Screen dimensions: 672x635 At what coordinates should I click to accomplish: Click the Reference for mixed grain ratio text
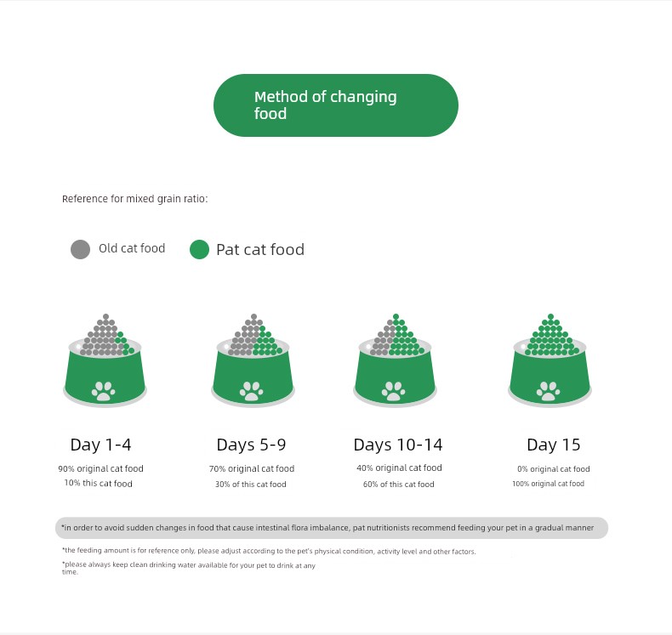click(135, 199)
